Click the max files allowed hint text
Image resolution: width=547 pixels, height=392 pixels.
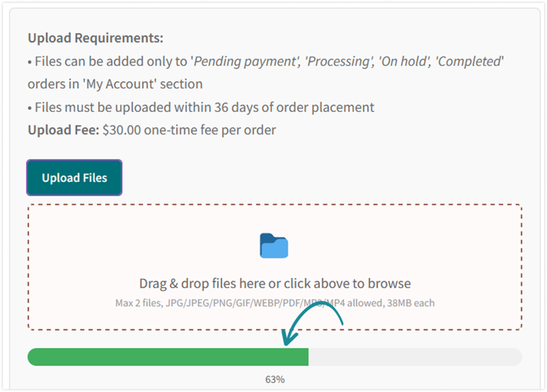(139, 303)
